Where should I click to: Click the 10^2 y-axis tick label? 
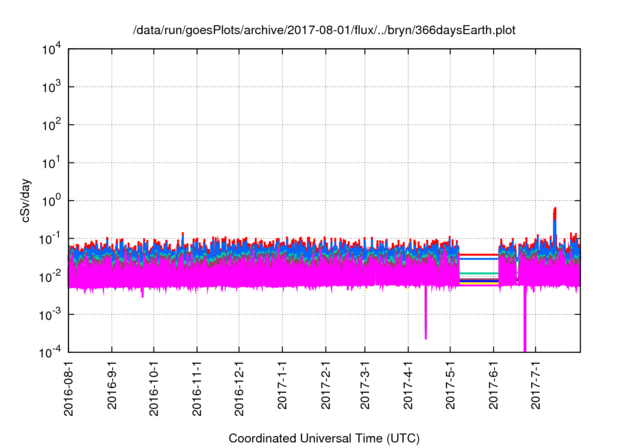click(52, 125)
